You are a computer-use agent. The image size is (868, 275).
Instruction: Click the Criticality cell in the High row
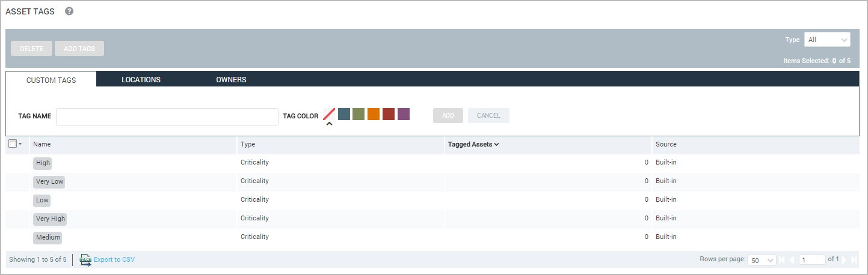[x=254, y=163]
